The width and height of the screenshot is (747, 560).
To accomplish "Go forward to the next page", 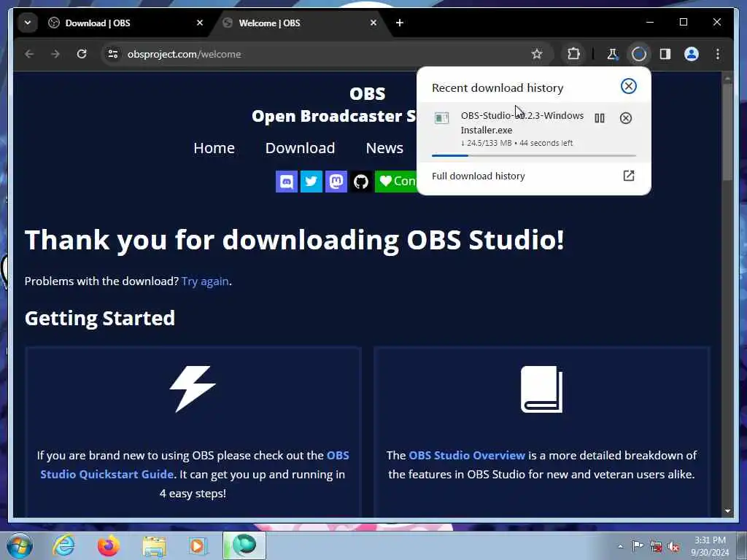I will pos(55,54).
